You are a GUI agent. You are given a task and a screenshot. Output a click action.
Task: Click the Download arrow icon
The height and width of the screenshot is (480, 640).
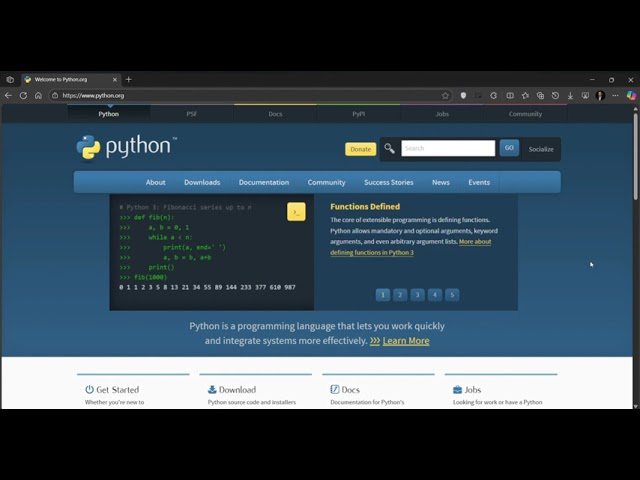coord(212,389)
